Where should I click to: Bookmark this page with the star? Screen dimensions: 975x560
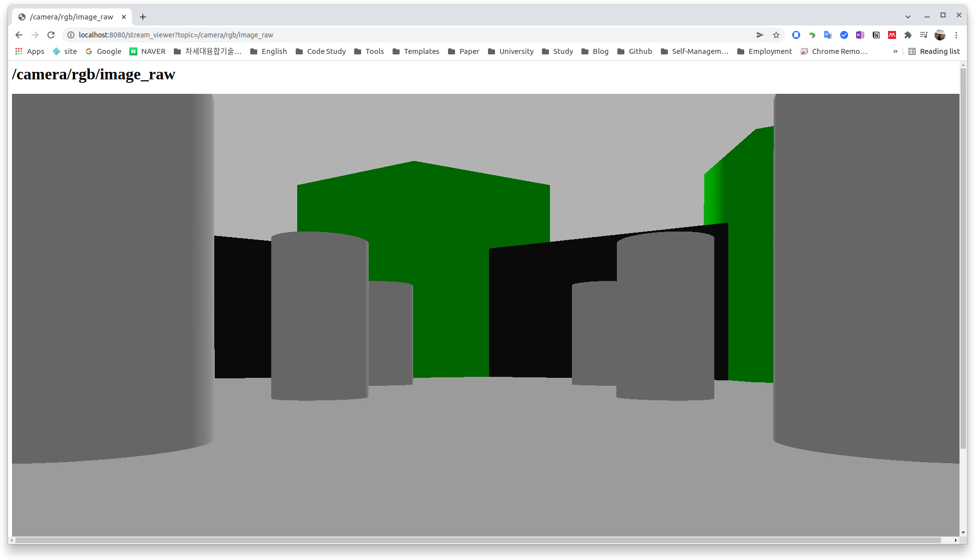point(776,35)
